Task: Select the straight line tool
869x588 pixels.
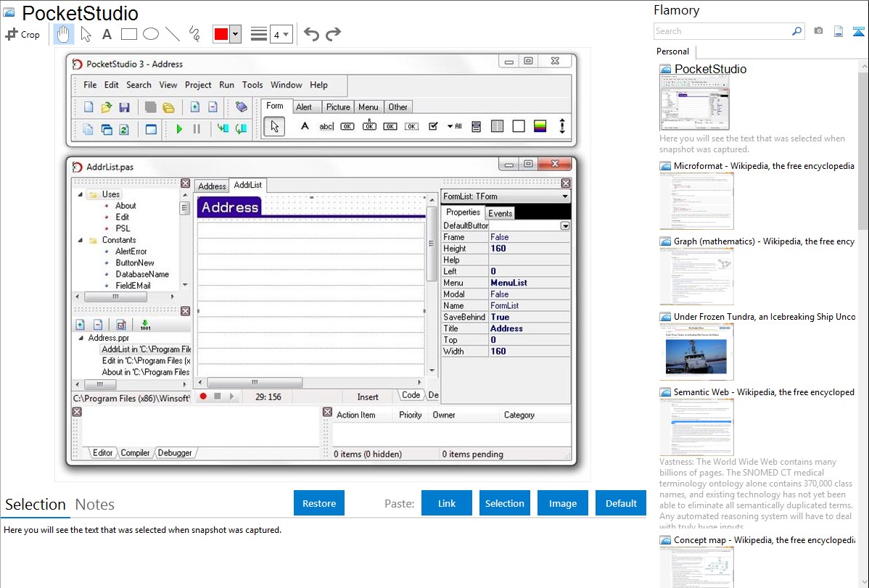Action: click(x=172, y=34)
